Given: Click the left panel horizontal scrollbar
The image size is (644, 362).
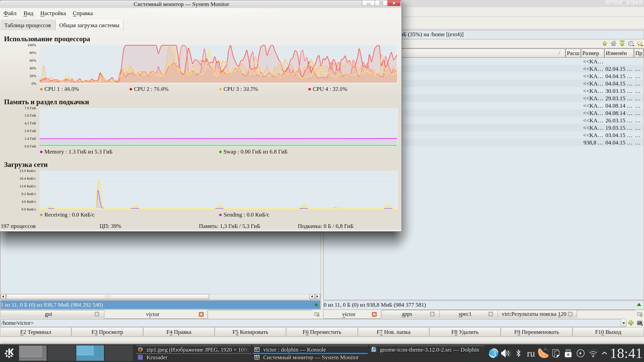Looking at the screenshot, I should pyautogui.click(x=107, y=297).
